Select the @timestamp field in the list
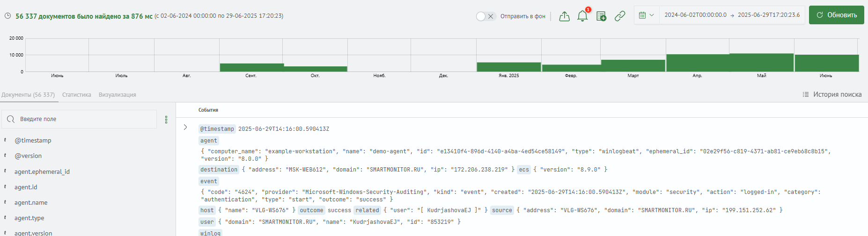Screen dimensions: 868x236 coord(33,140)
